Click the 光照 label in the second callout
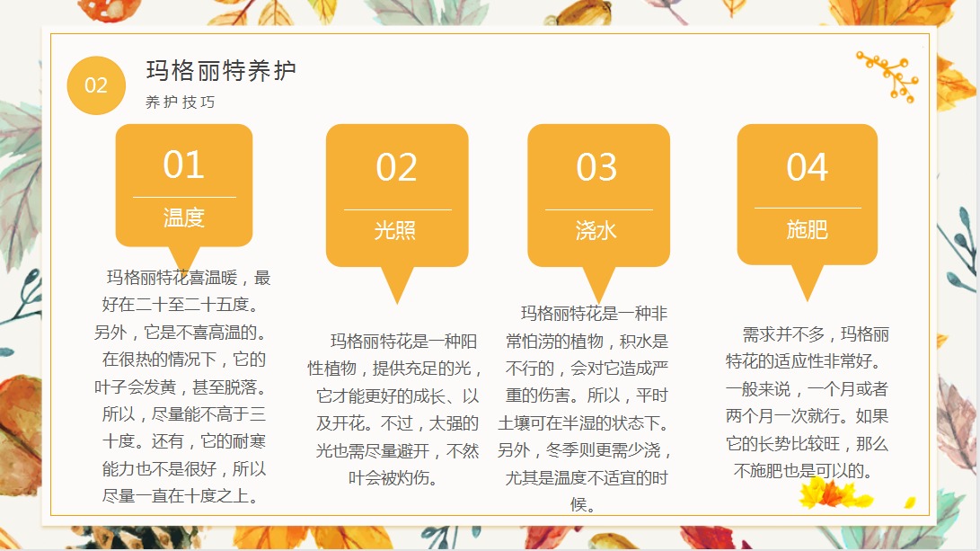The width and height of the screenshot is (980, 551). click(x=395, y=230)
